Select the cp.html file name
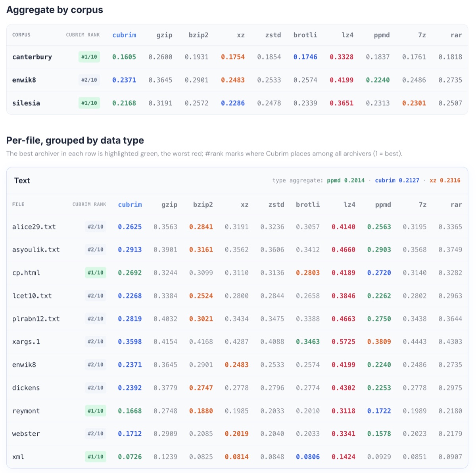Viewport: 476px width, 473px height. point(26,273)
